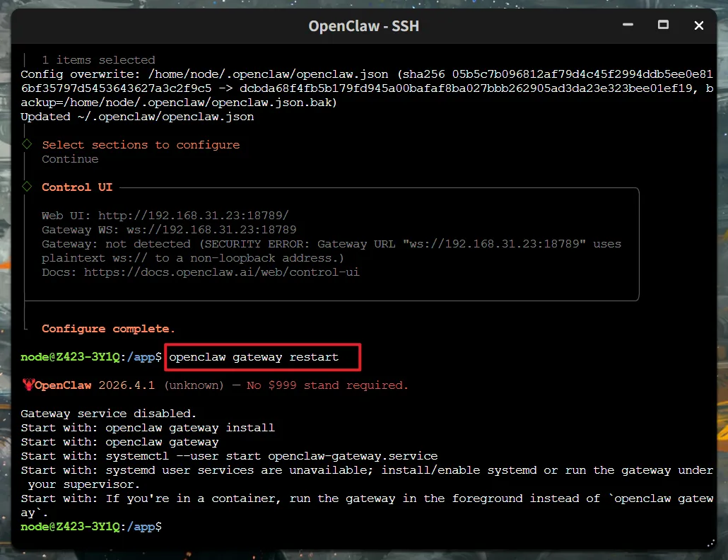728x560 pixels.
Task: Click the green diamond beside Control UI
Action: pyautogui.click(x=27, y=187)
